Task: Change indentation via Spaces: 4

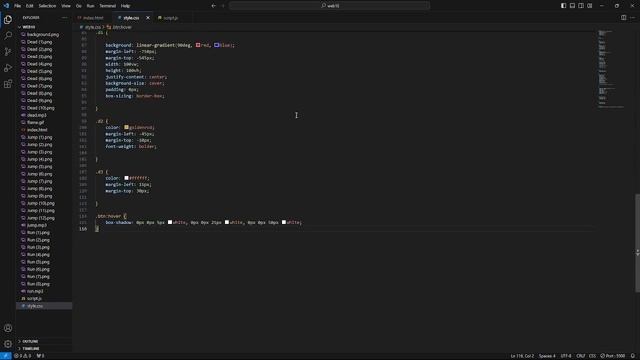Action: pos(547,356)
